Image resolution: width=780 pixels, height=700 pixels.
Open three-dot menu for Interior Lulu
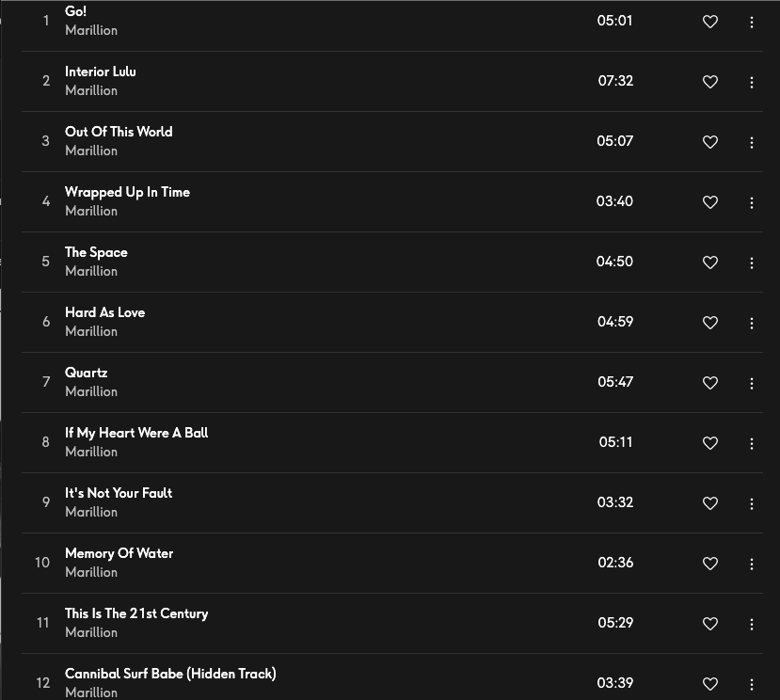click(x=752, y=82)
